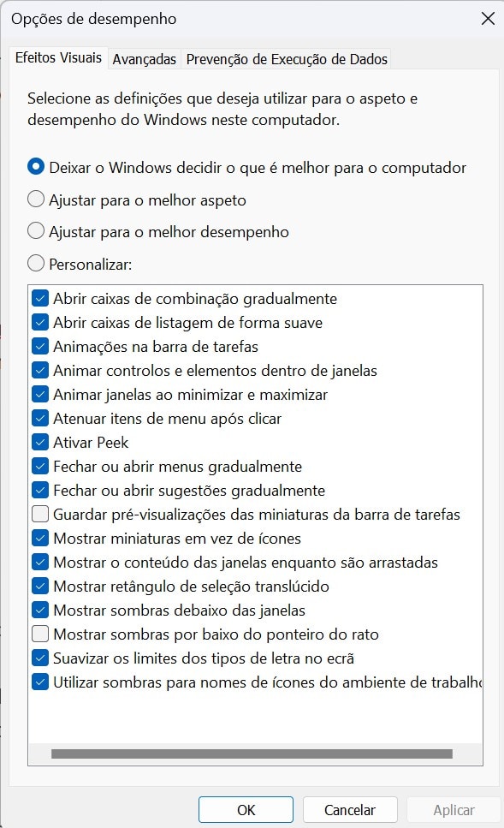Choose the Personalizar option

tap(35, 263)
